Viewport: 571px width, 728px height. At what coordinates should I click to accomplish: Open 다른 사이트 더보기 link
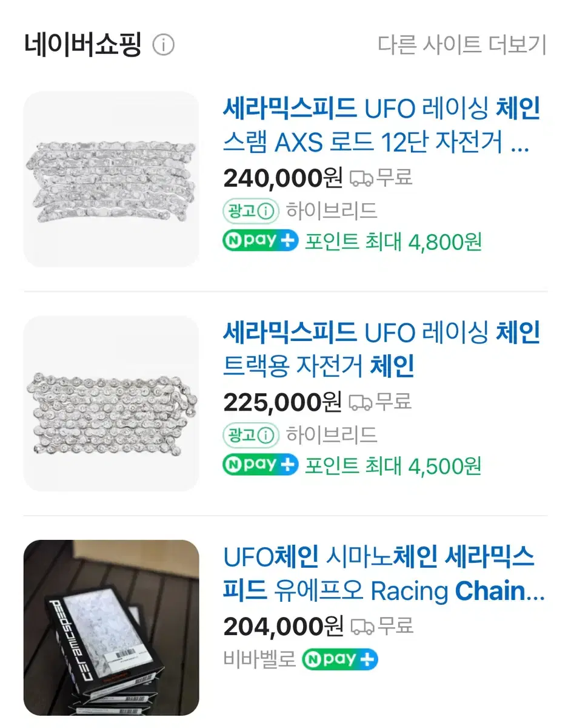(462, 45)
